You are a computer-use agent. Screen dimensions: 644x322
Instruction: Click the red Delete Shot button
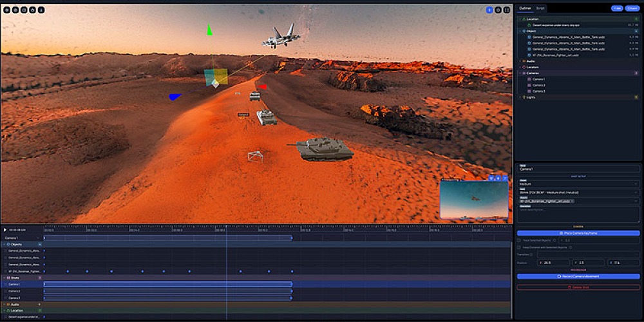pyautogui.click(x=578, y=287)
